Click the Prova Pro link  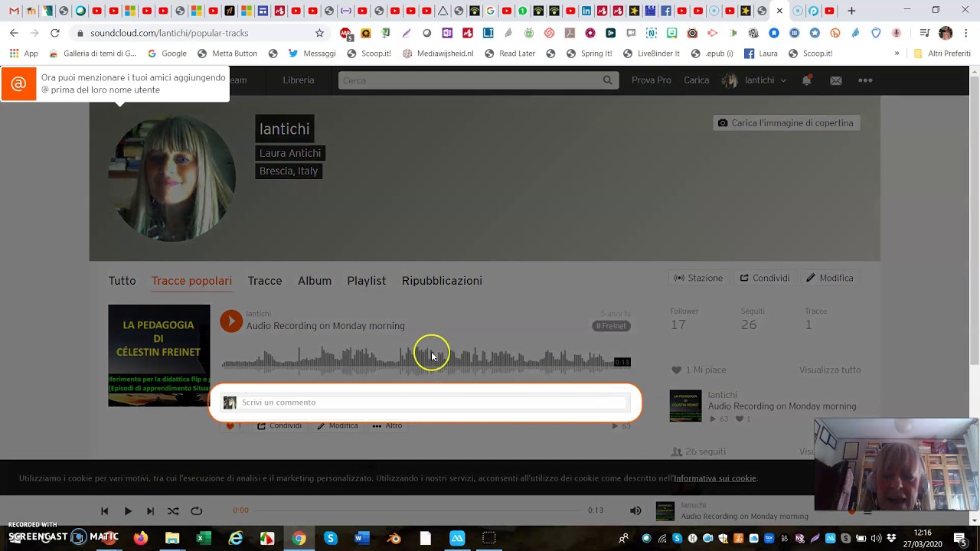[651, 80]
